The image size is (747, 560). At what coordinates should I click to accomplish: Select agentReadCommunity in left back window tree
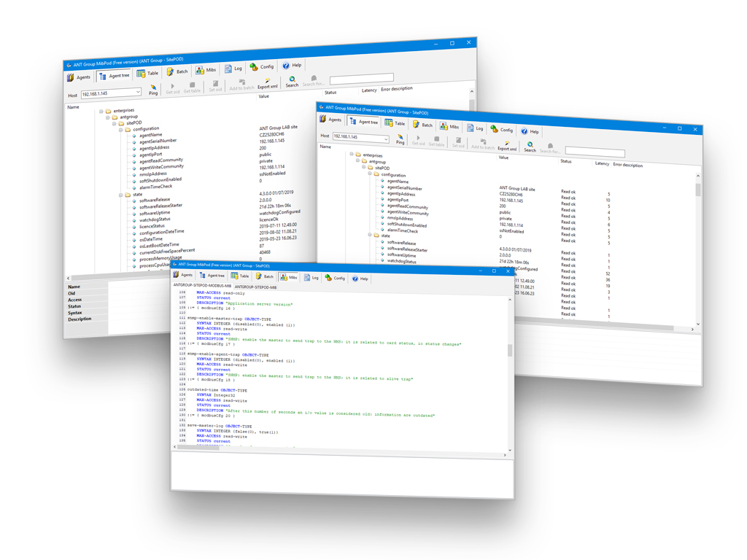[x=161, y=160]
